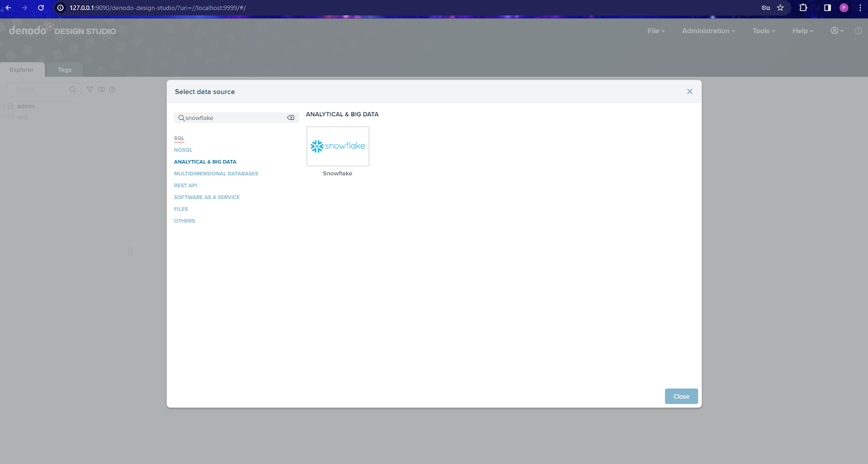Open the browser three-dot menu
The height and width of the screenshot is (464, 868).
[860, 8]
